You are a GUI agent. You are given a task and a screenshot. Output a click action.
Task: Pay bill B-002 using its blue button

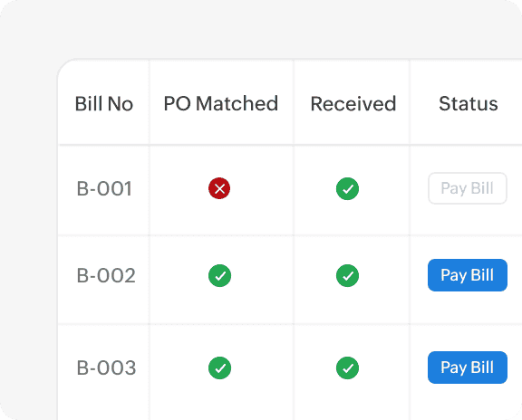point(468,275)
